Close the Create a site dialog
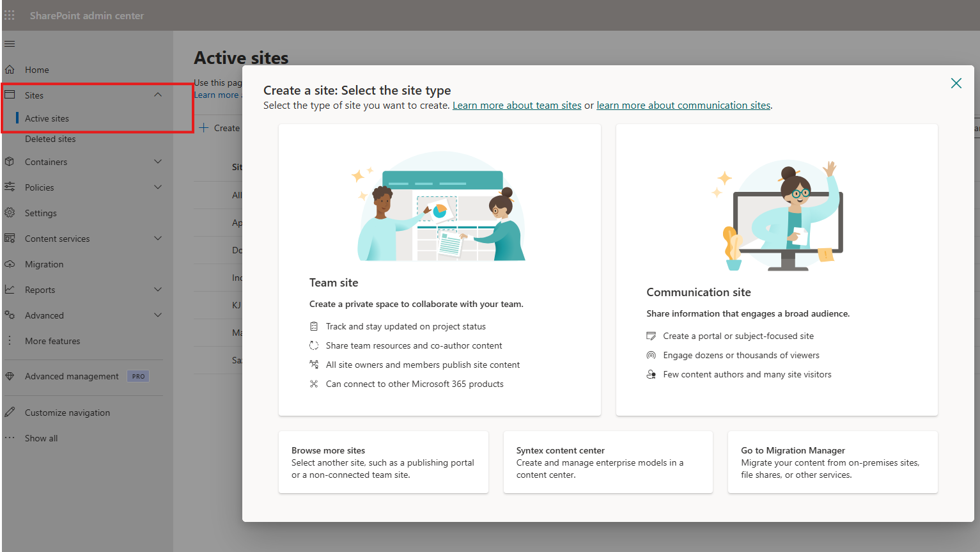The width and height of the screenshot is (980, 552). tap(956, 83)
